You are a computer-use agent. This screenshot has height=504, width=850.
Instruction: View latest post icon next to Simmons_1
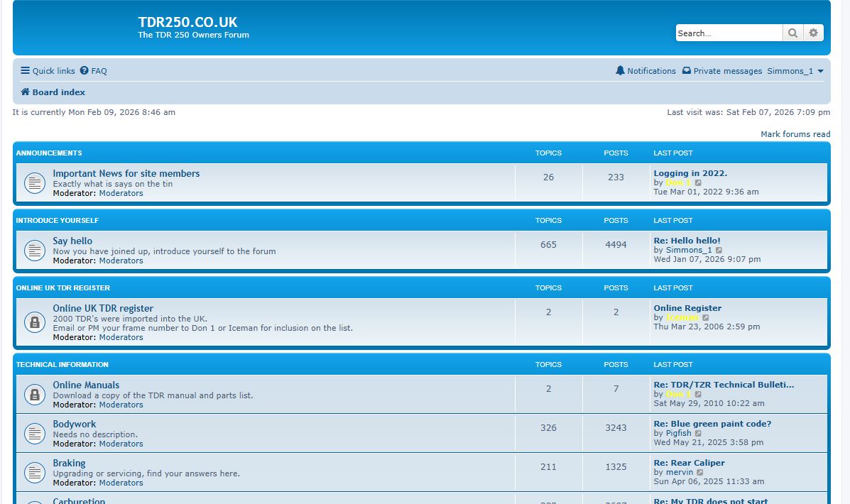coord(719,251)
